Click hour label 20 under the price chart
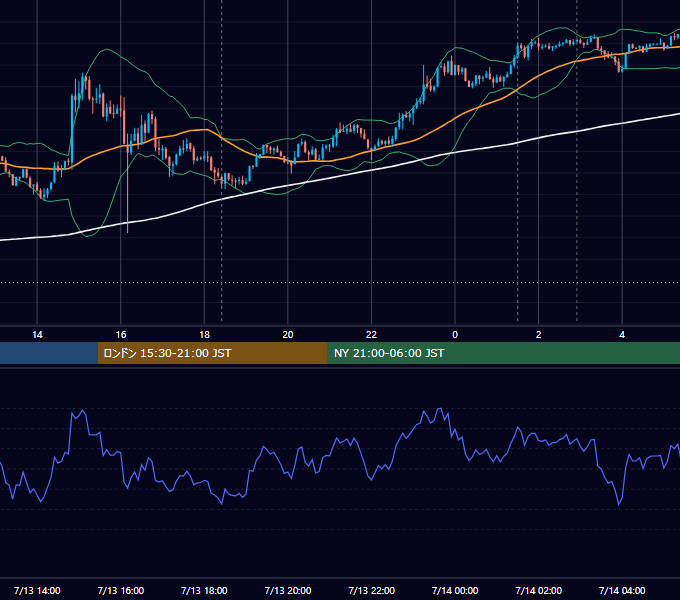The width and height of the screenshot is (680, 600). 288,335
